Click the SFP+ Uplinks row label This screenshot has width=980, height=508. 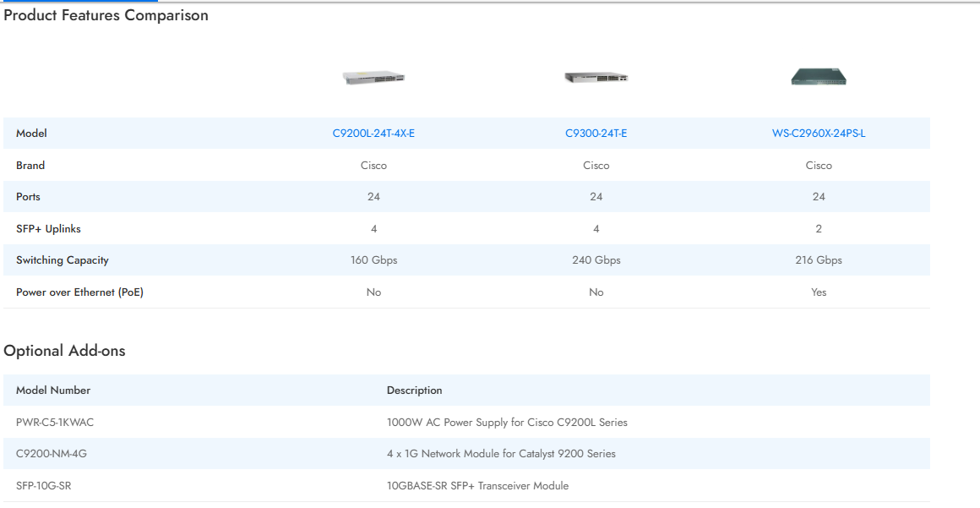[48, 229]
